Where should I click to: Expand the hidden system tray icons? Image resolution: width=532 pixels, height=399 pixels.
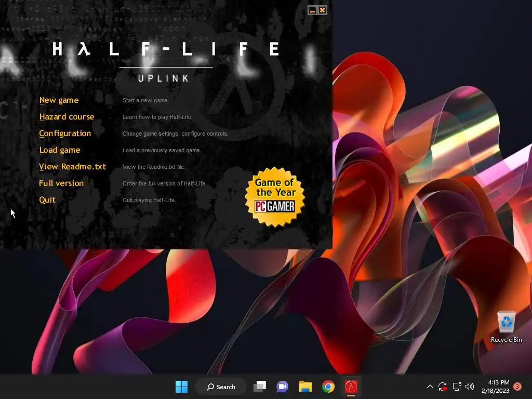point(430,387)
